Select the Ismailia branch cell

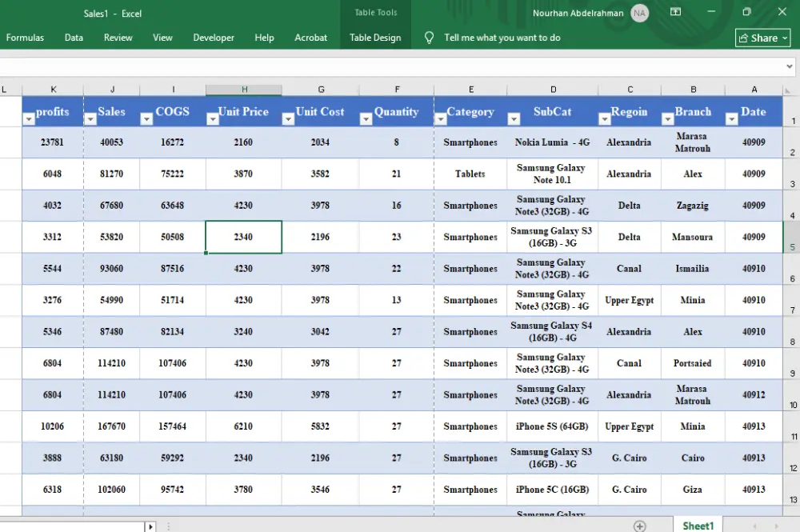point(693,269)
